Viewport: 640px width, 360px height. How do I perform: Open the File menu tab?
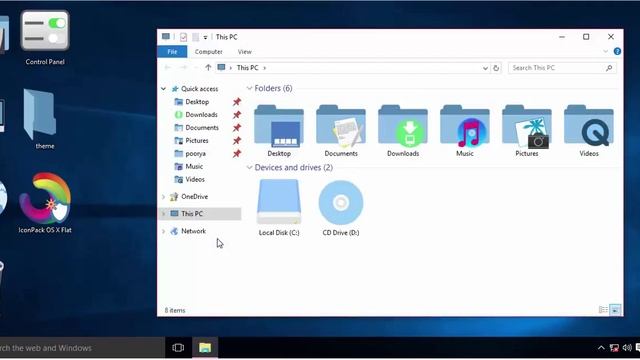172,52
